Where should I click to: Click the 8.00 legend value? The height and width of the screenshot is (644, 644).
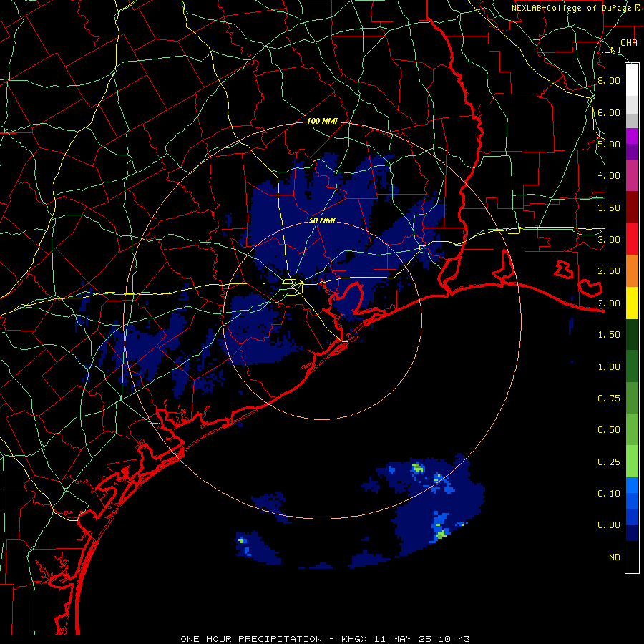(609, 80)
